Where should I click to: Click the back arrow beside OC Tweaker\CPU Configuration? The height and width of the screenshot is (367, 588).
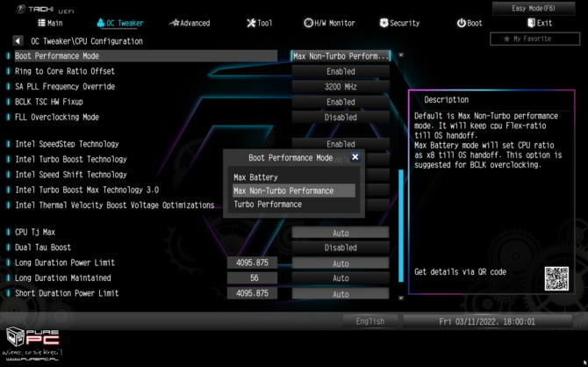[x=18, y=40]
